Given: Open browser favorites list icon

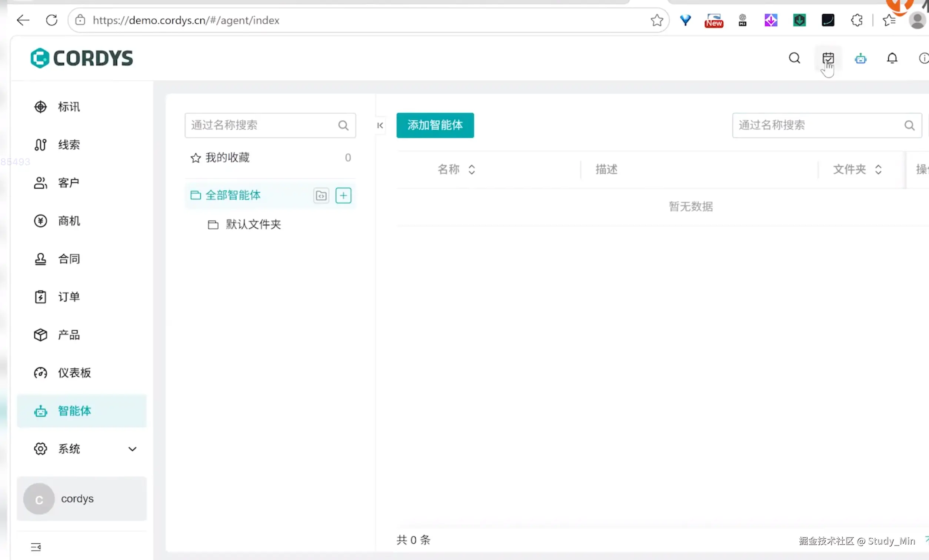Looking at the screenshot, I should point(889,20).
